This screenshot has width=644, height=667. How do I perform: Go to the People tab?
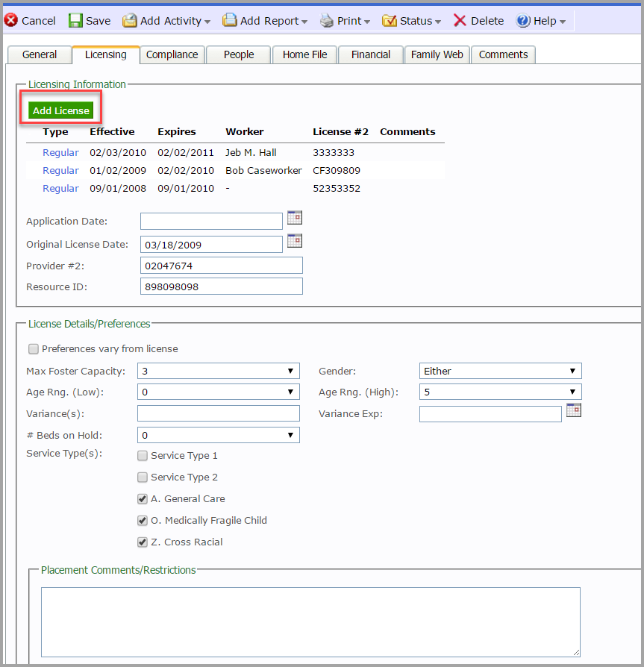[x=239, y=55]
